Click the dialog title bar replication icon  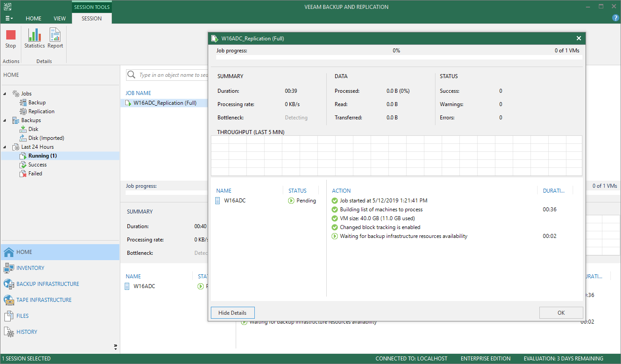click(x=214, y=39)
